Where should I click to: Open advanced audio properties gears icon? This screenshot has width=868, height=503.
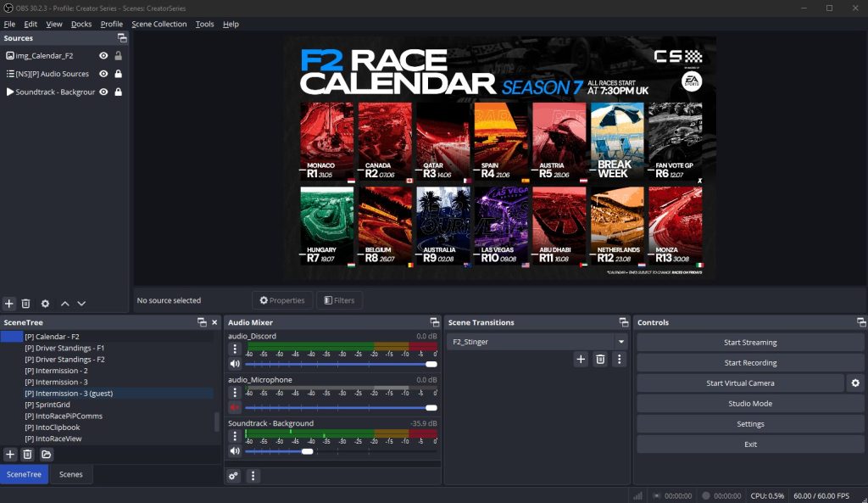tap(234, 476)
